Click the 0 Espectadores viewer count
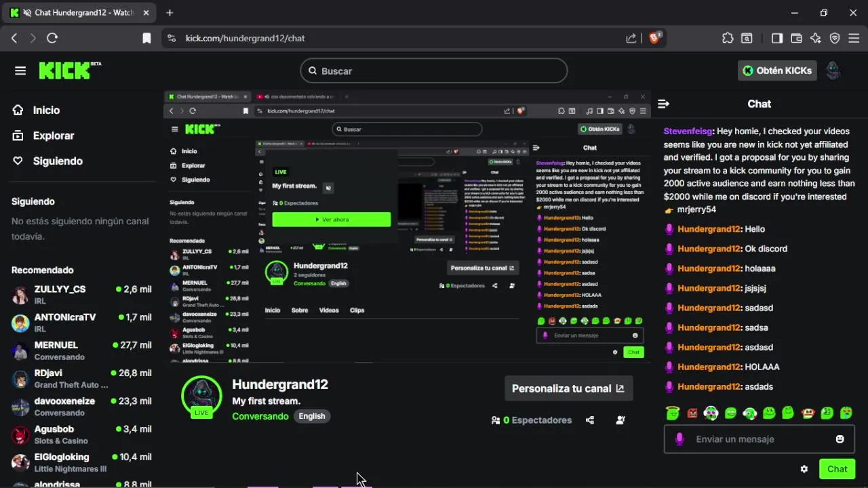Image resolution: width=868 pixels, height=488 pixels. [x=532, y=420]
